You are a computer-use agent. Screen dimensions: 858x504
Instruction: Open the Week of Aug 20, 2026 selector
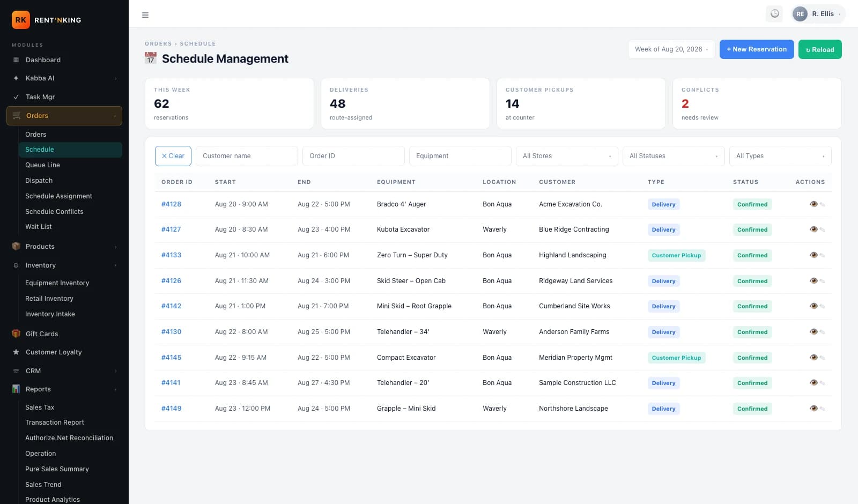(x=671, y=49)
